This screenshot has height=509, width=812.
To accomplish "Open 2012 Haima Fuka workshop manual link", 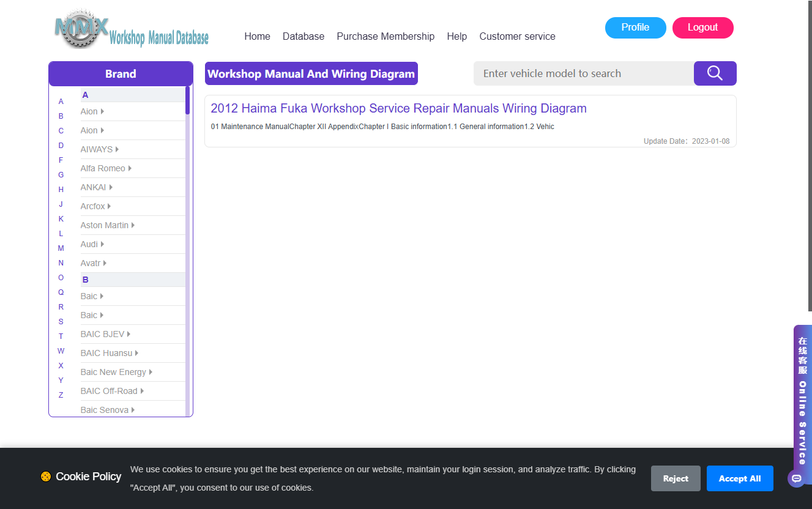I will coord(398,108).
